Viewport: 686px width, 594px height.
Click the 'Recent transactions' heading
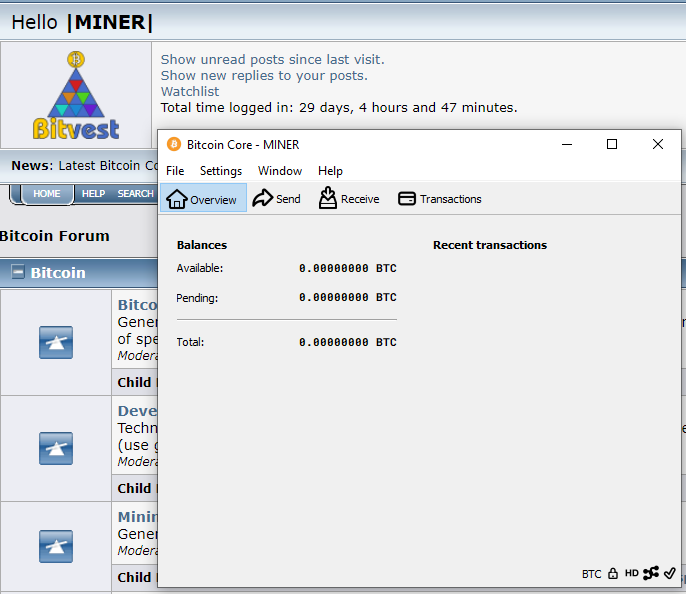tap(490, 245)
